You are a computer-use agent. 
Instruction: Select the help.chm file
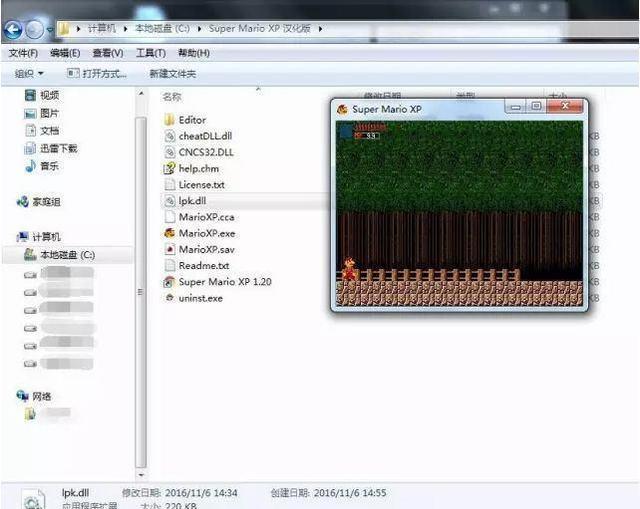pyautogui.click(x=199, y=169)
